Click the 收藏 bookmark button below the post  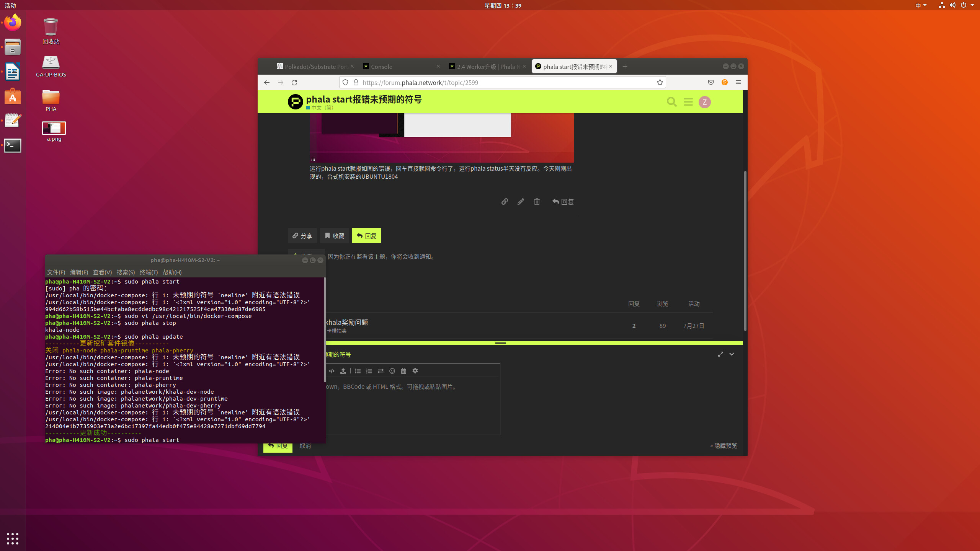(x=335, y=236)
